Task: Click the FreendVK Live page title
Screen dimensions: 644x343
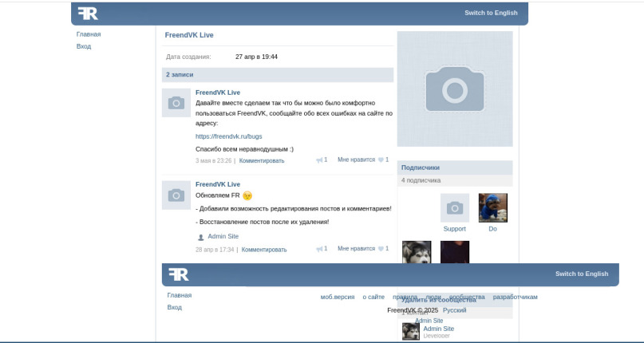Action: (x=189, y=35)
